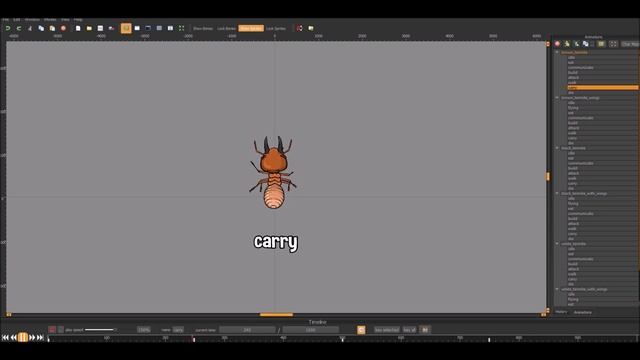Collapse the black_termite_with_wings entity

(x=557, y=193)
